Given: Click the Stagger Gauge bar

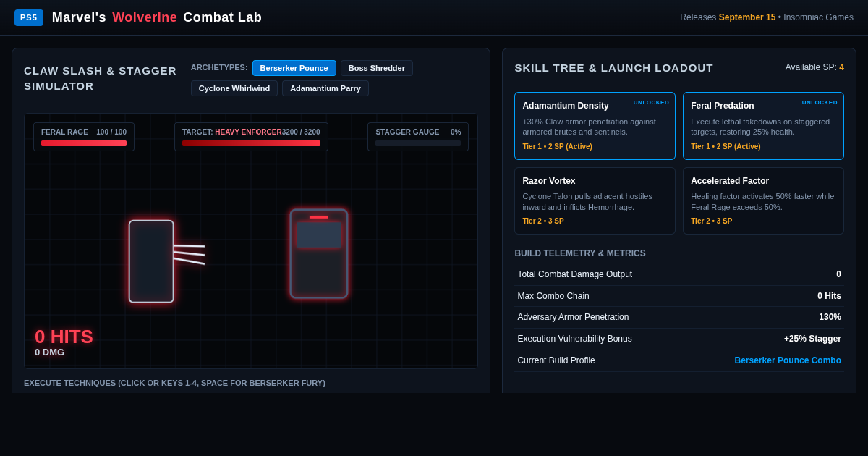Looking at the screenshot, I should (418, 143).
